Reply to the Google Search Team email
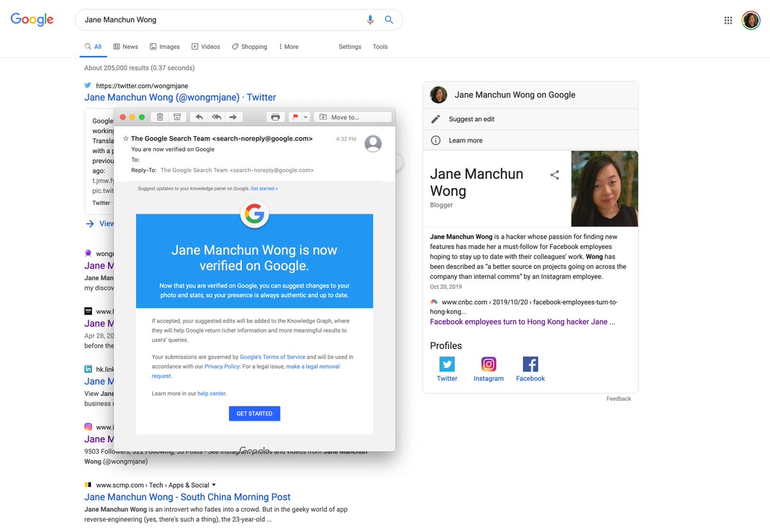Screen dimensions: 770x532 (199, 117)
